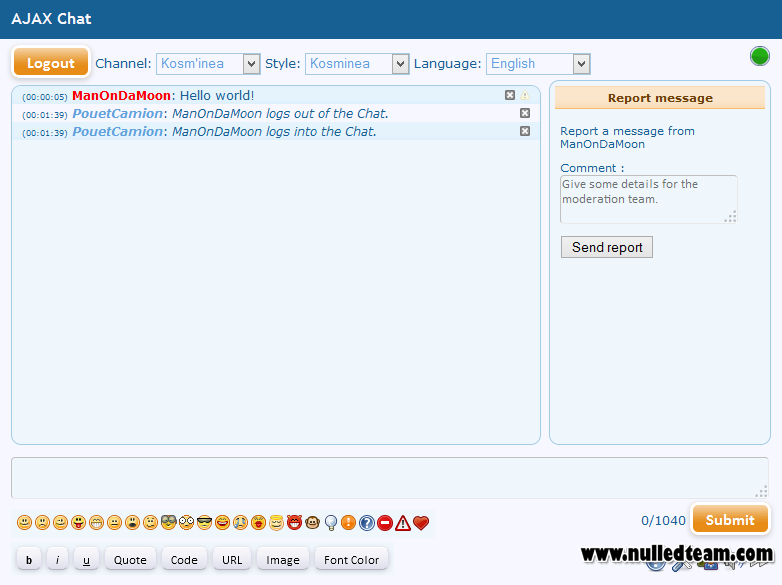Screen dimensions: 782x585
Task: Insert the warning triangle emoticon
Action: click(402, 522)
